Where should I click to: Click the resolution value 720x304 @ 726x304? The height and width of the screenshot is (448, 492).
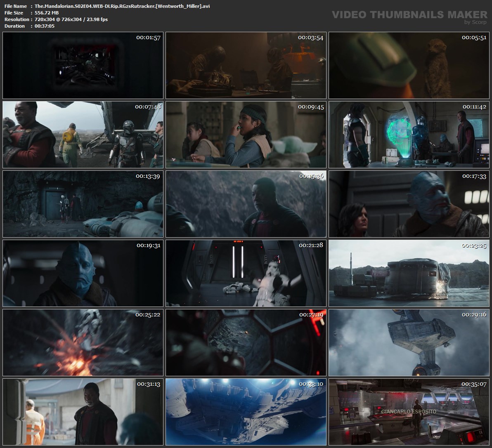[x=58, y=19]
